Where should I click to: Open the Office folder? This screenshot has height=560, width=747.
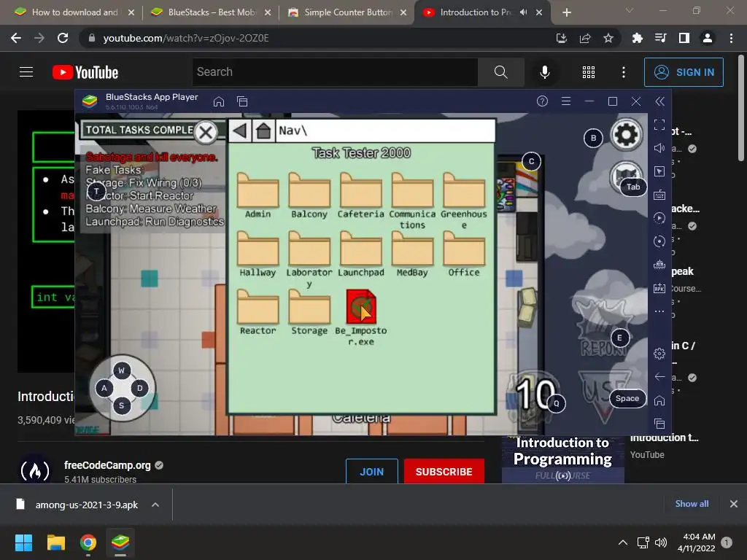coord(463,249)
